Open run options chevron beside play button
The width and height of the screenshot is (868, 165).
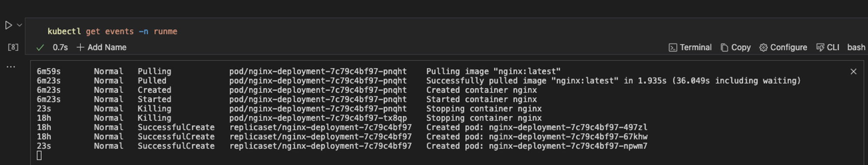click(x=20, y=25)
